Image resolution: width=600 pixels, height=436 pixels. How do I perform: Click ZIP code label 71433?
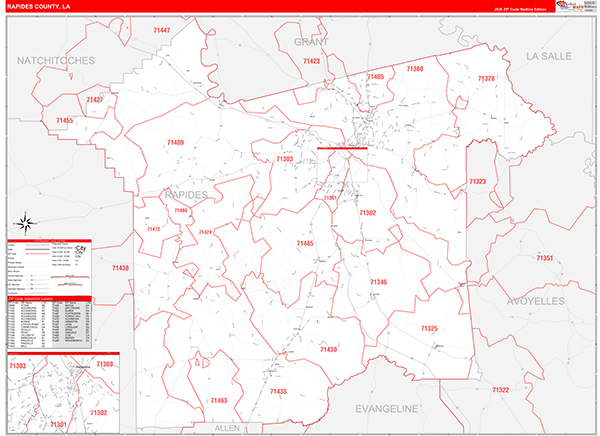tap(278, 392)
